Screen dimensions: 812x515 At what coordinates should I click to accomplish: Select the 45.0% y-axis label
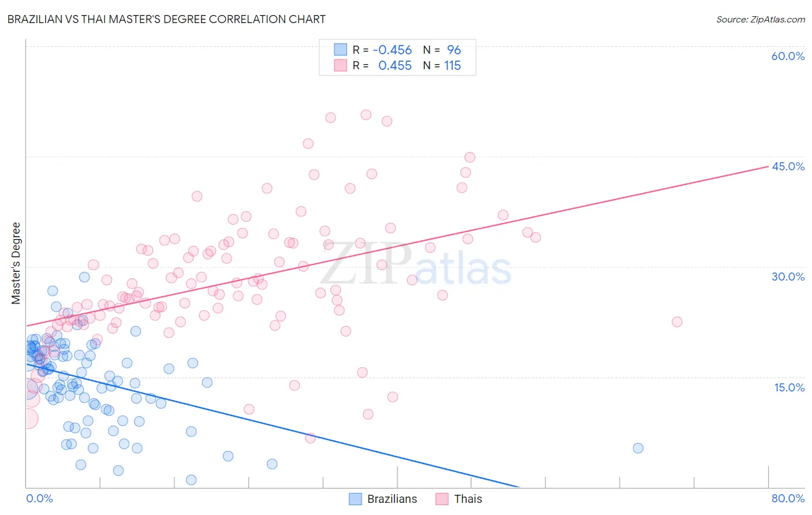tap(788, 166)
